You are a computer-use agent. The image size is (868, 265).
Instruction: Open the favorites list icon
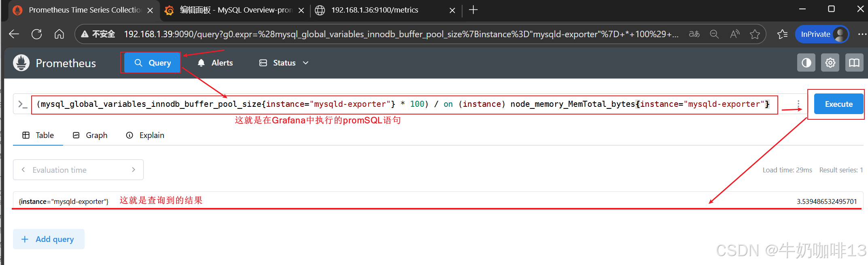point(783,34)
